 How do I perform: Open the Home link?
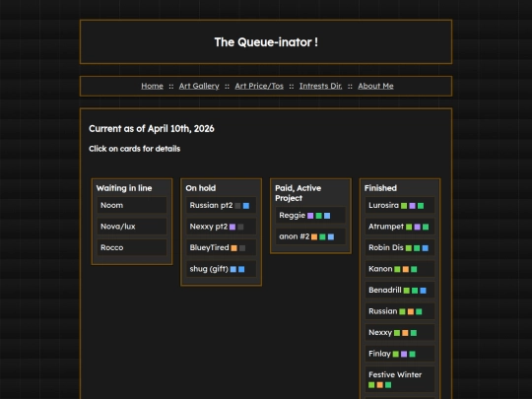coord(152,86)
